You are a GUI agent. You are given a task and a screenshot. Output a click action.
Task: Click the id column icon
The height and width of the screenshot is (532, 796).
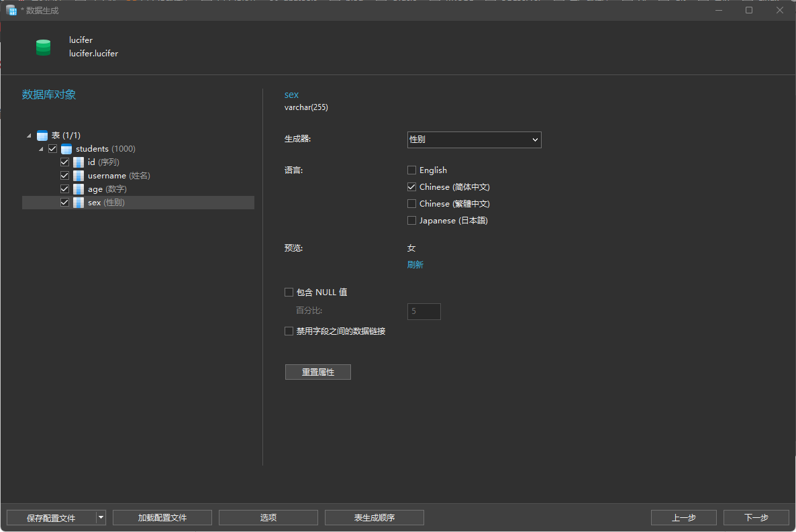tap(79, 162)
